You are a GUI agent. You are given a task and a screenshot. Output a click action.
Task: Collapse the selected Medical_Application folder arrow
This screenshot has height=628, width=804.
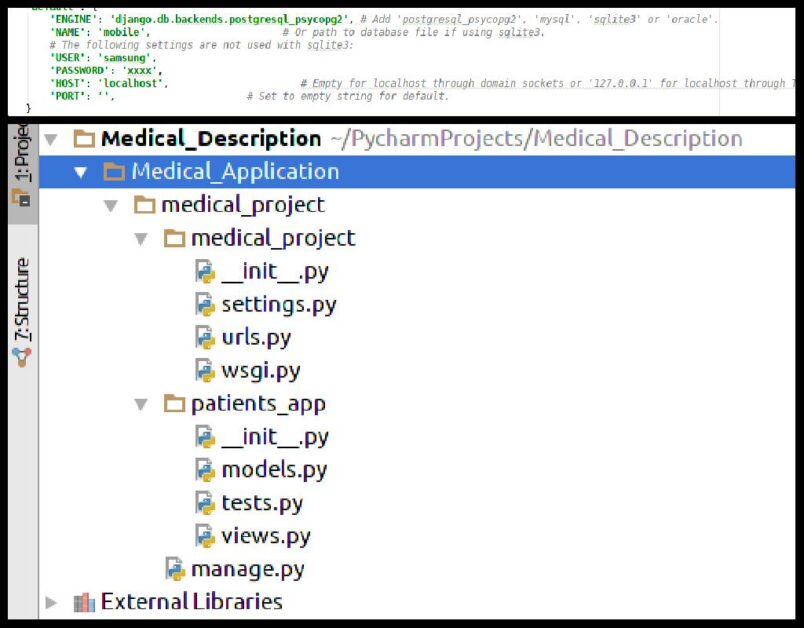81,172
